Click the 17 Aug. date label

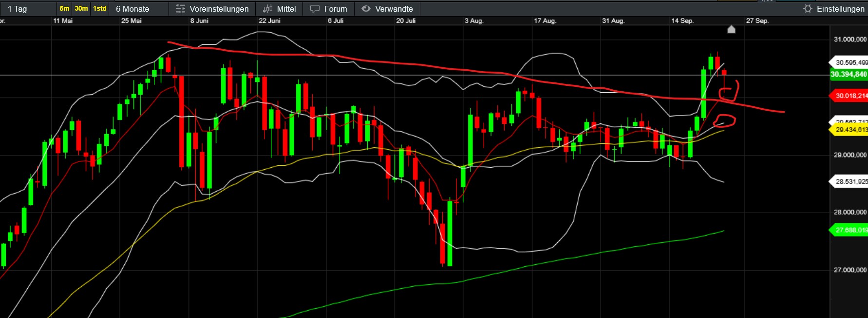coord(545,20)
